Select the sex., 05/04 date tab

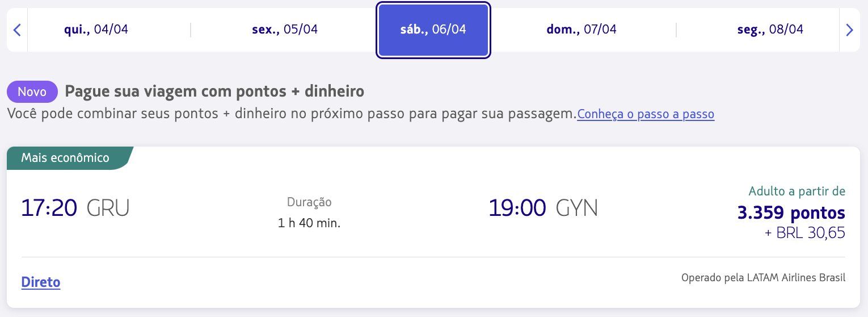[285, 30]
